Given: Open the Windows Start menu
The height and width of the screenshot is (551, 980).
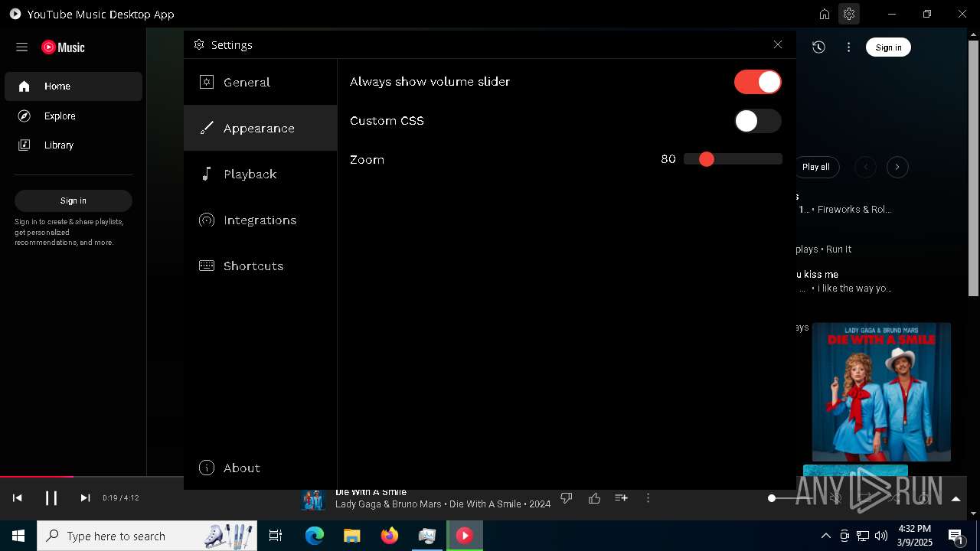Looking at the screenshot, I should point(18,536).
